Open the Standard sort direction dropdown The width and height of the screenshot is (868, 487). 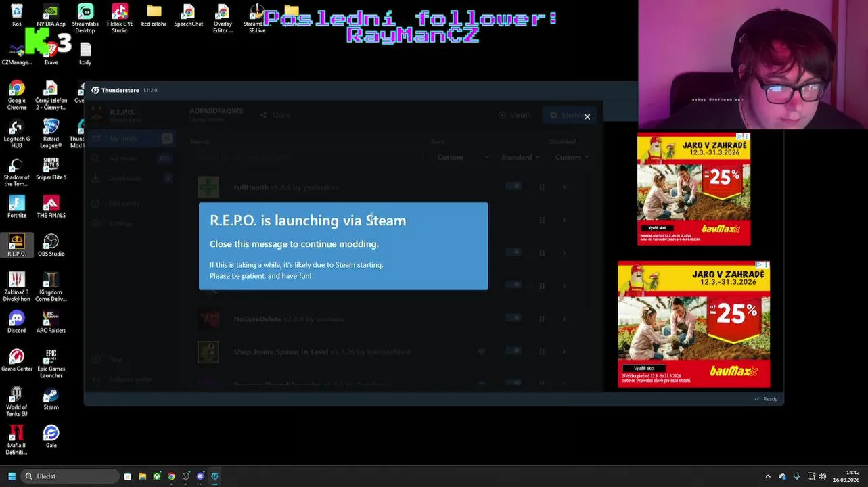[x=520, y=157]
